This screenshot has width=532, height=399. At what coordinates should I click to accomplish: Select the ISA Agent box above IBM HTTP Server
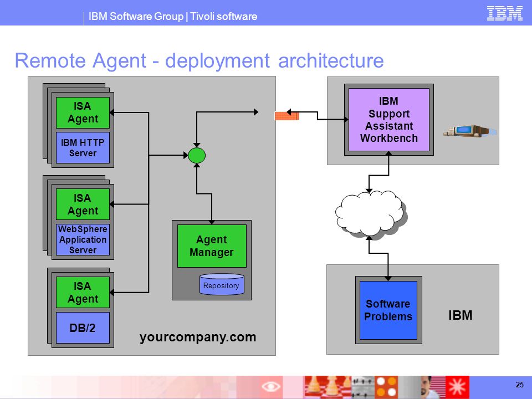point(83,112)
